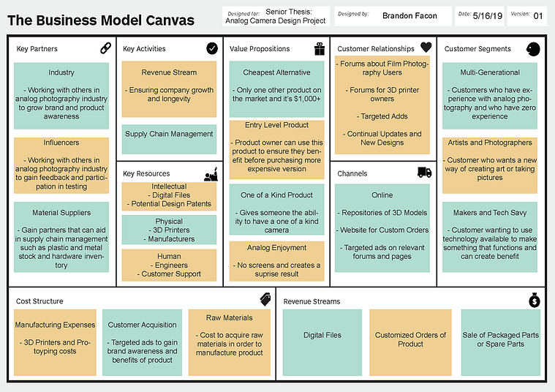Click the Customer Relationships heading
This screenshot has height=392, width=555.
tap(376, 49)
